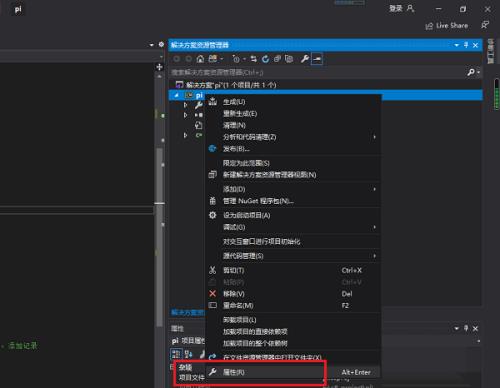Switch views icon in Solution Explorer toolbar
The height and width of the screenshot is (388, 500).
coord(213,59)
